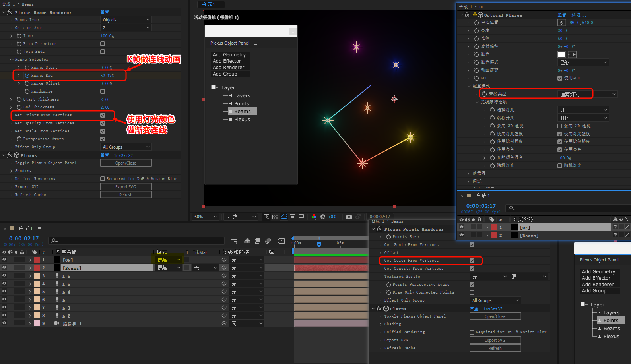Image resolution: width=631 pixels, height=364 pixels.
Task: Toggle the hide shy layers icon
Action: point(247,241)
